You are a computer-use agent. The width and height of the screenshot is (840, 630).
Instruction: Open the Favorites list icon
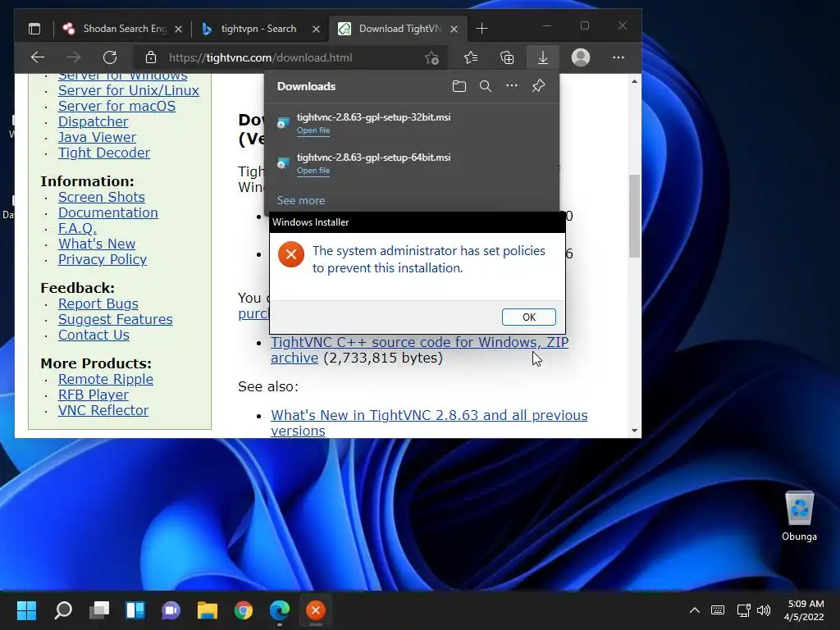(471, 57)
